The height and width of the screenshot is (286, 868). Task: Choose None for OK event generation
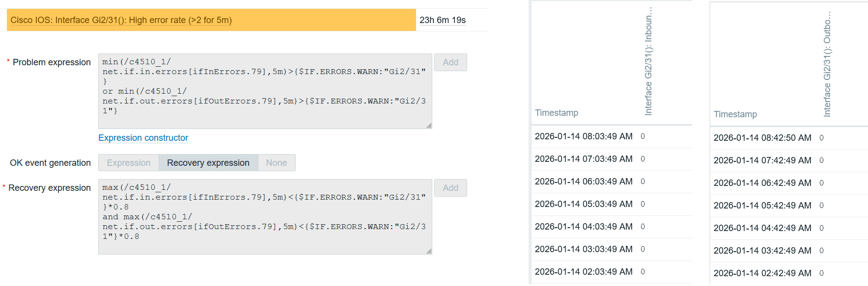point(277,163)
